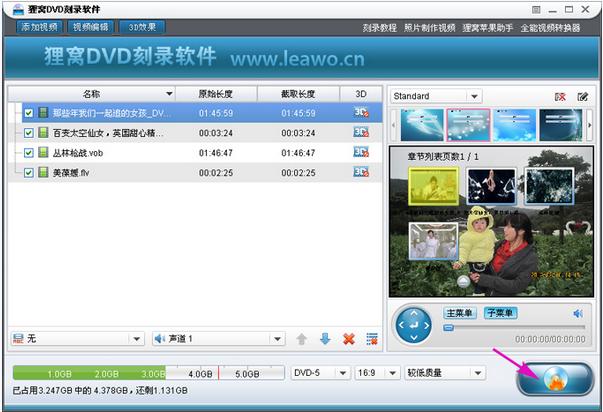Click the edit menu template pencil icon
The height and width of the screenshot is (412, 603).
pos(583,96)
